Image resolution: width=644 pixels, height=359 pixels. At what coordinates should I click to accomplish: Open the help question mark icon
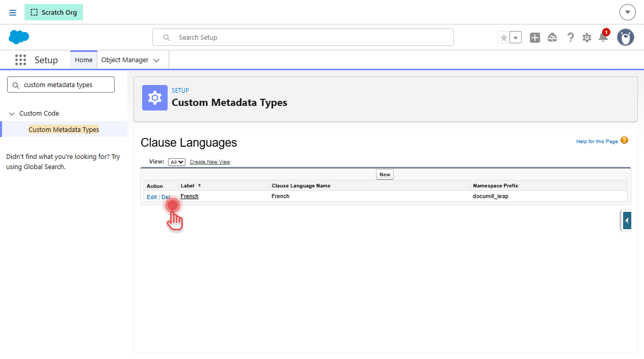point(571,38)
